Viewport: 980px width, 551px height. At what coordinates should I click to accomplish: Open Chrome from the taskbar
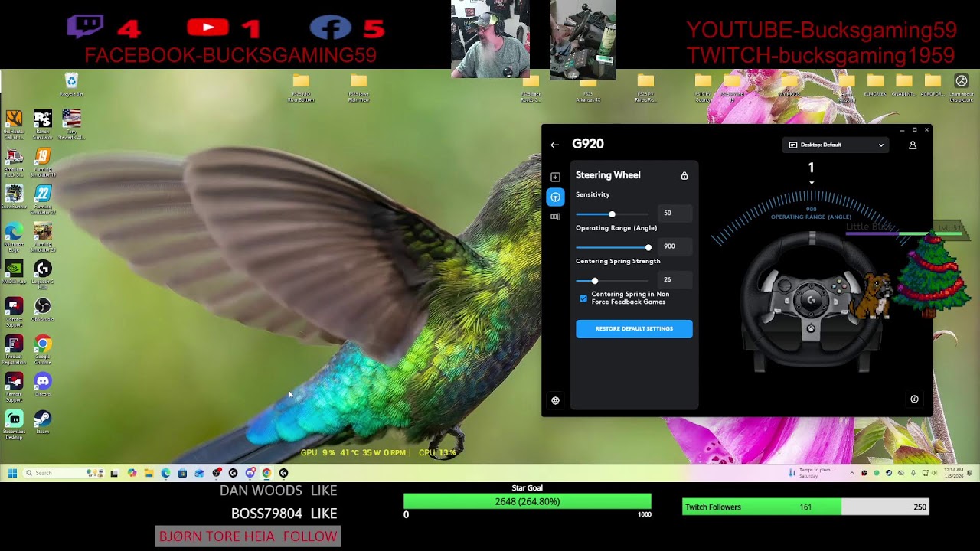[x=266, y=473]
